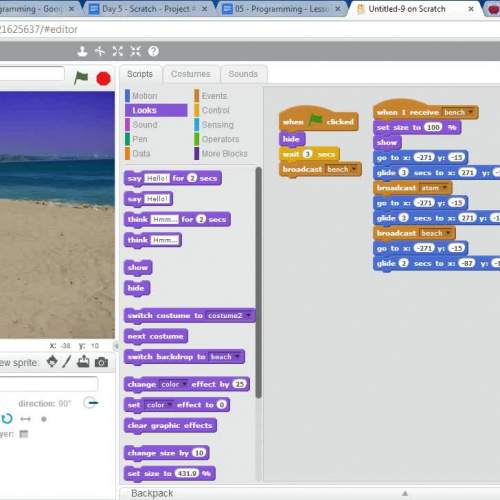This screenshot has width=500, height=500.
Task: Set rotation style to don't rotate
Action: (x=44, y=419)
